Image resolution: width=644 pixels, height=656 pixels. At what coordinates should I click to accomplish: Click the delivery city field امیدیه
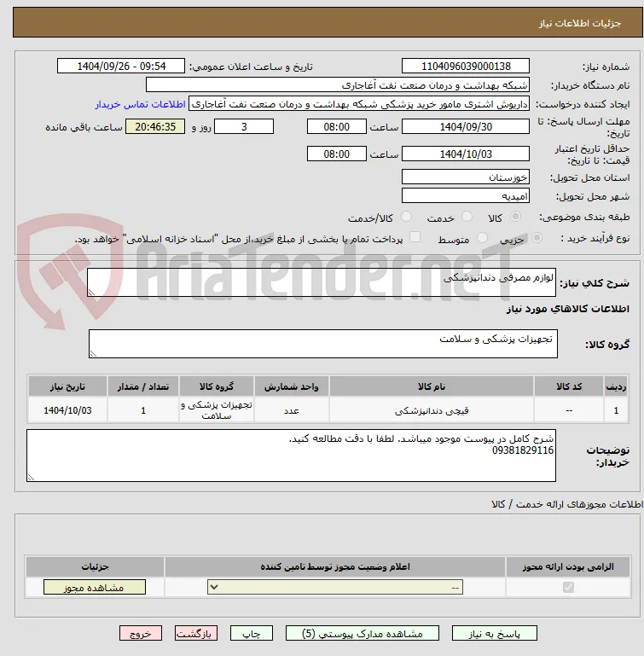click(x=466, y=195)
